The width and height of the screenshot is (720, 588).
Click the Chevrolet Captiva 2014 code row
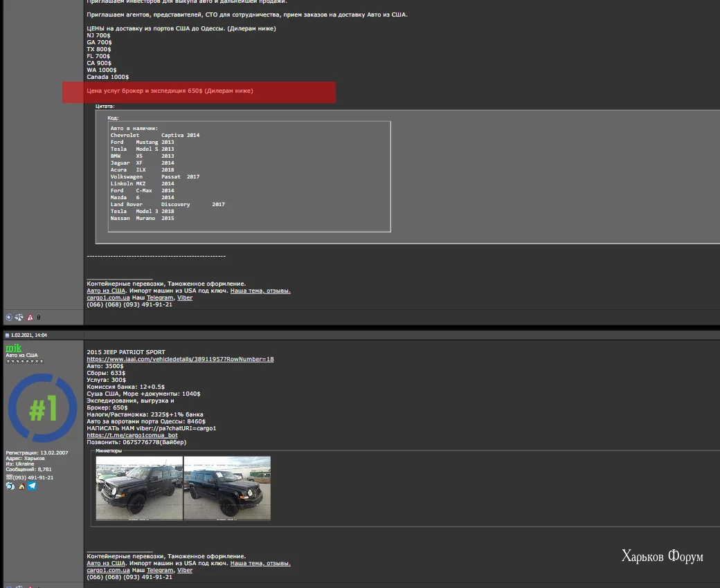click(155, 136)
